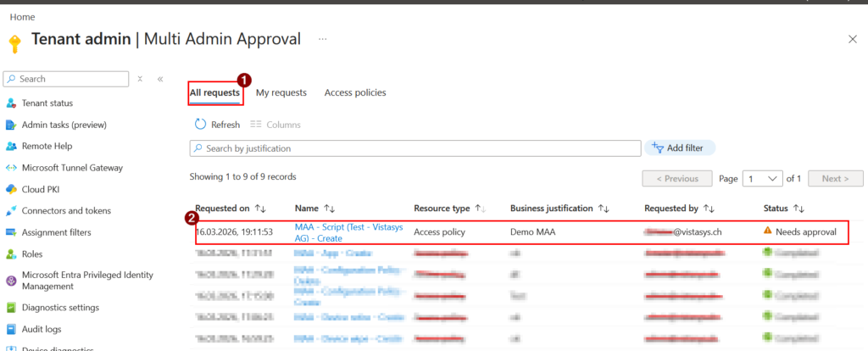Open the MAA - Script (Test - Vistasys AG) request
The height and width of the screenshot is (351, 868).
tap(348, 232)
